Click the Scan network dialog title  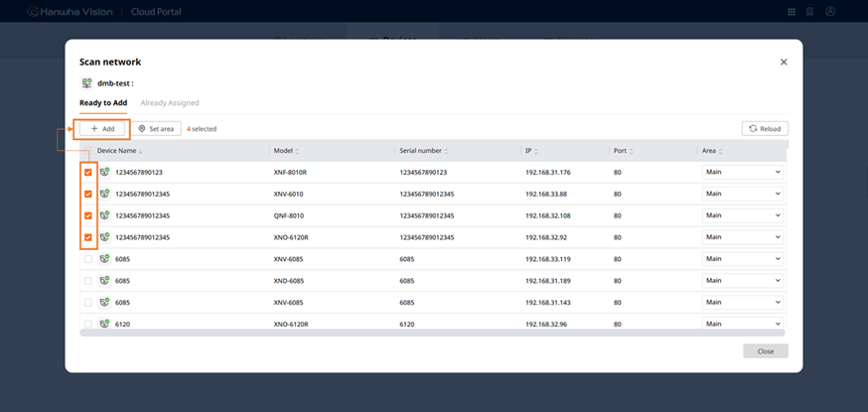click(x=110, y=63)
